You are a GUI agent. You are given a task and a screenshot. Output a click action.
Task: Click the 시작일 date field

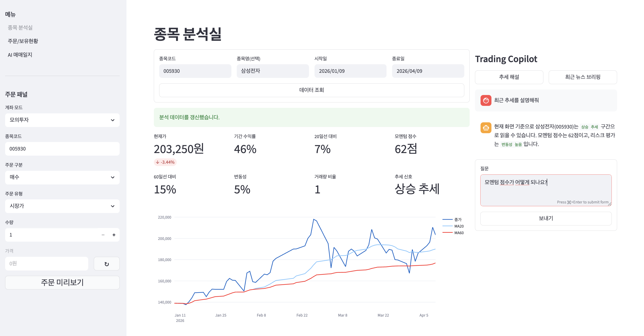(350, 71)
